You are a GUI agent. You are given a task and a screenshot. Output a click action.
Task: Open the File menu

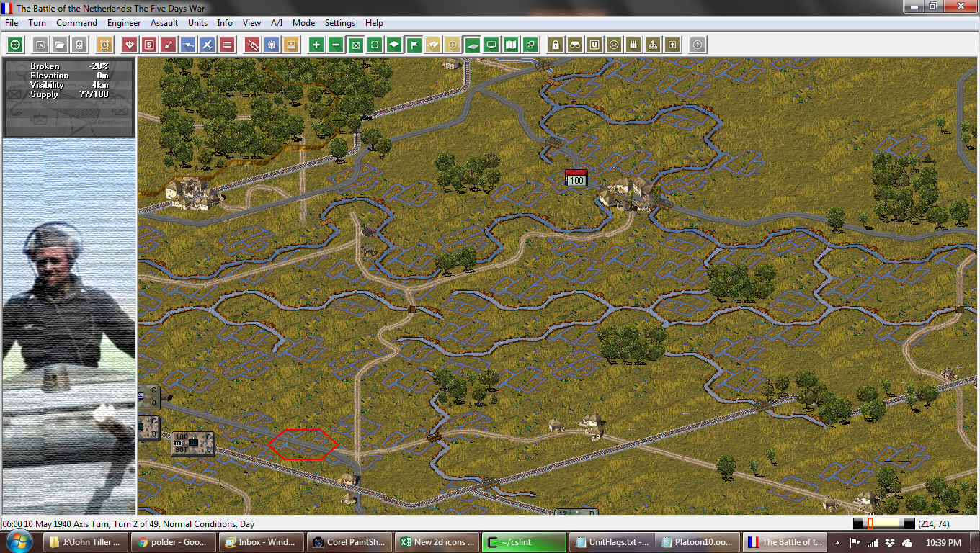pyautogui.click(x=12, y=23)
